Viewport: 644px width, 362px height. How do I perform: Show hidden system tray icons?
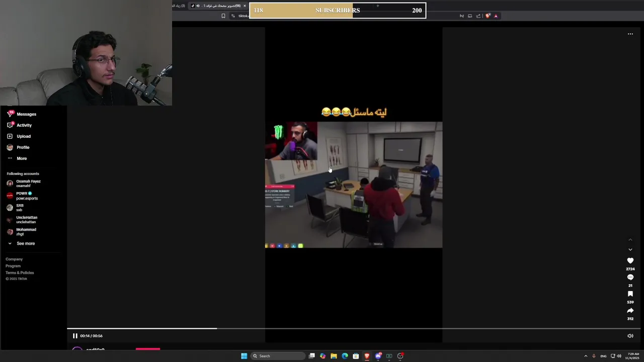(586, 356)
